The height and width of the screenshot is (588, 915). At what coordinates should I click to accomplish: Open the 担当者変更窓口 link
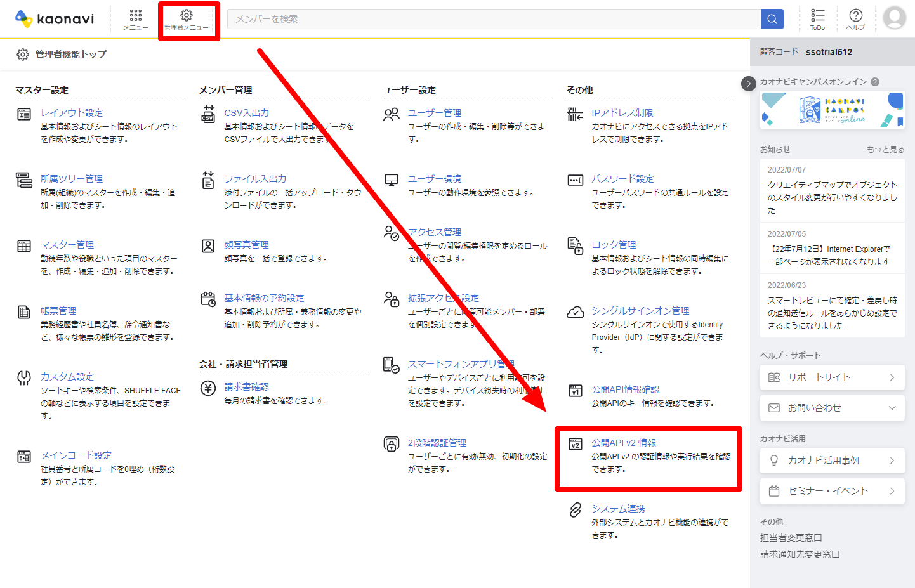coord(791,538)
